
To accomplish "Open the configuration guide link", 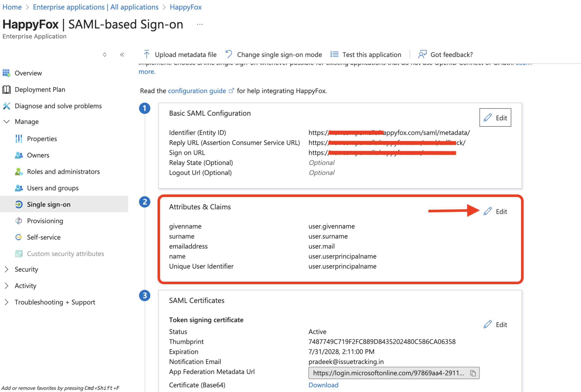I will coord(197,91).
